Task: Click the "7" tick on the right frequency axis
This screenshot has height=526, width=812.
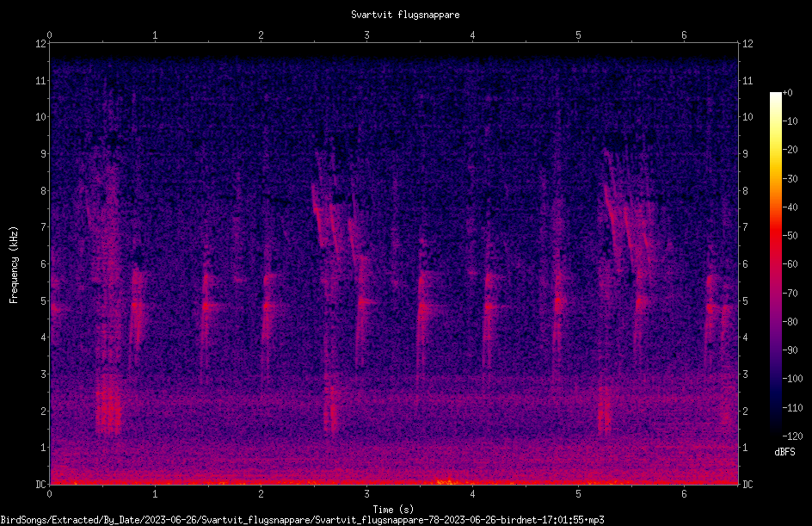Action: tap(745, 227)
